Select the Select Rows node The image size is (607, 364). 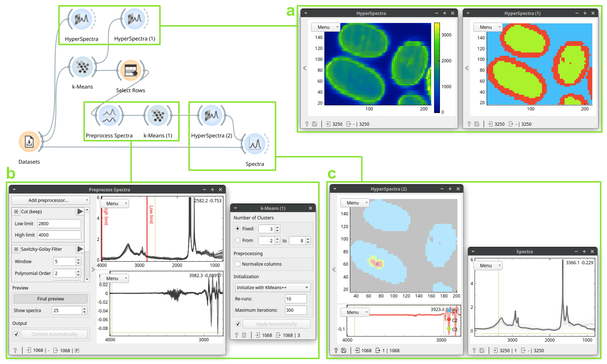pos(131,70)
